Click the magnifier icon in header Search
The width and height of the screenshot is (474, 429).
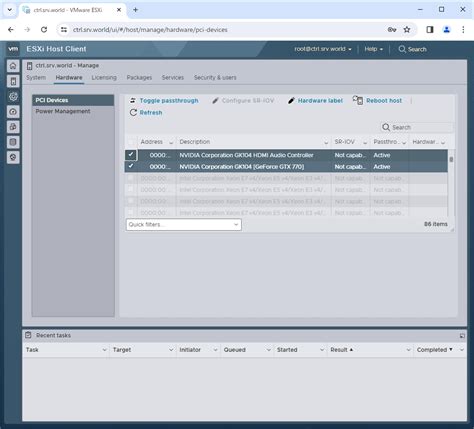402,49
